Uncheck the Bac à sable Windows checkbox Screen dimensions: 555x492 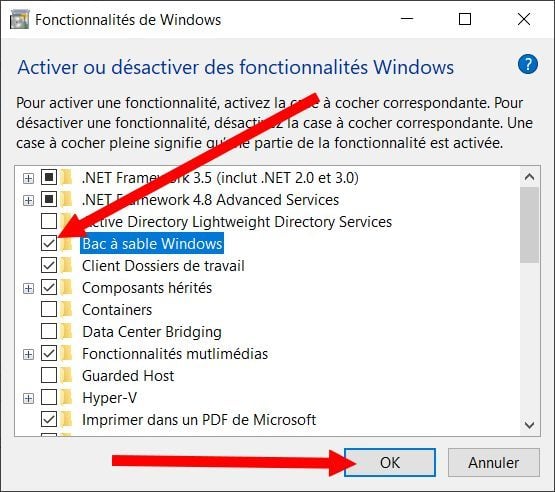tap(49, 244)
